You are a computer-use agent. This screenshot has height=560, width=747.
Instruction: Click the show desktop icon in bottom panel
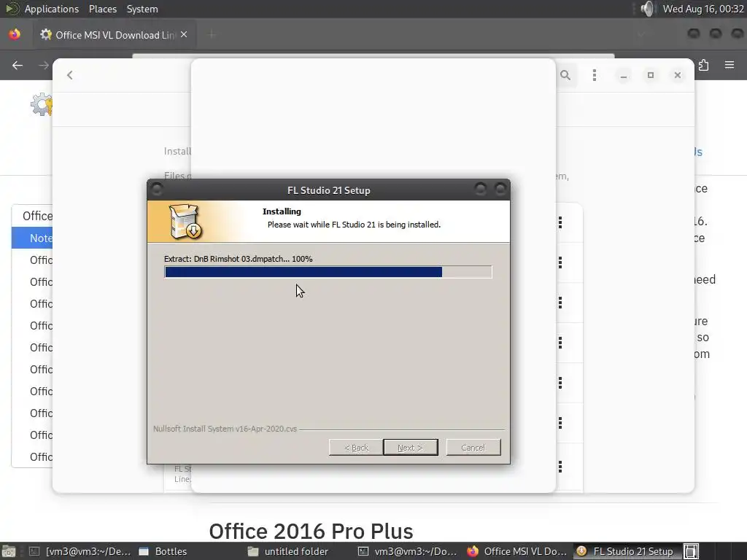coord(9,551)
